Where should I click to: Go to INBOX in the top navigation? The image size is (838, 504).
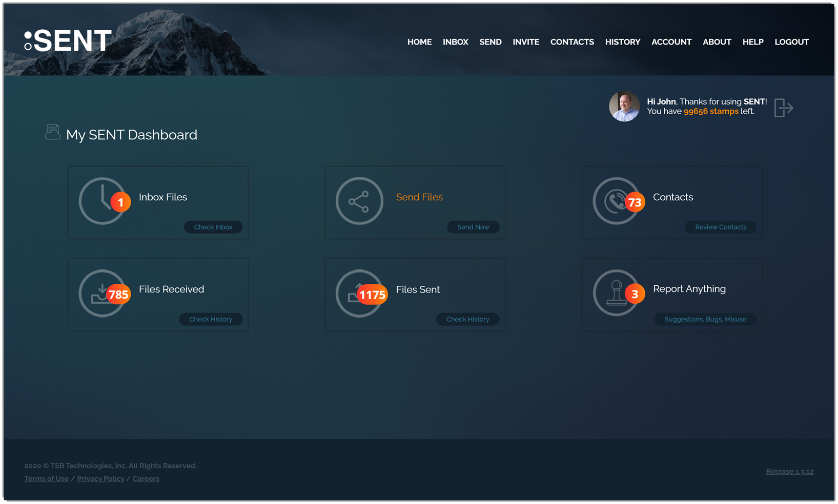click(456, 42)
